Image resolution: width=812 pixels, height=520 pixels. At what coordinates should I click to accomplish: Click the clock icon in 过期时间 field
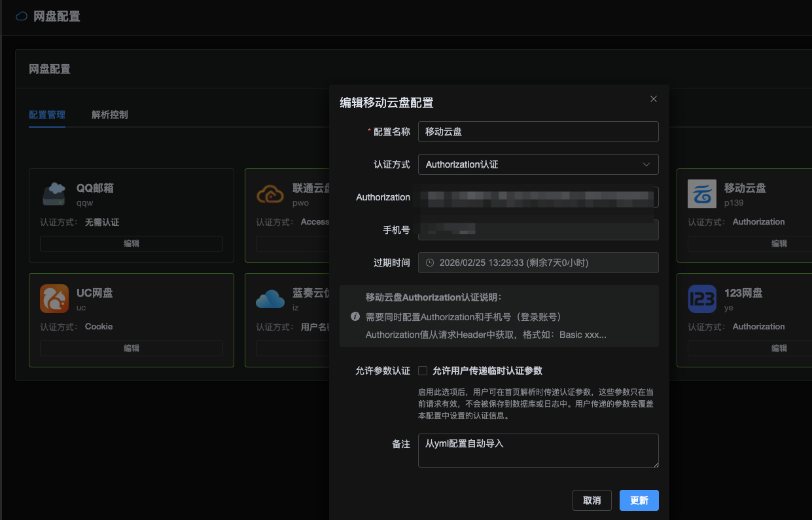pyautogui.click(x=430, y=263)
